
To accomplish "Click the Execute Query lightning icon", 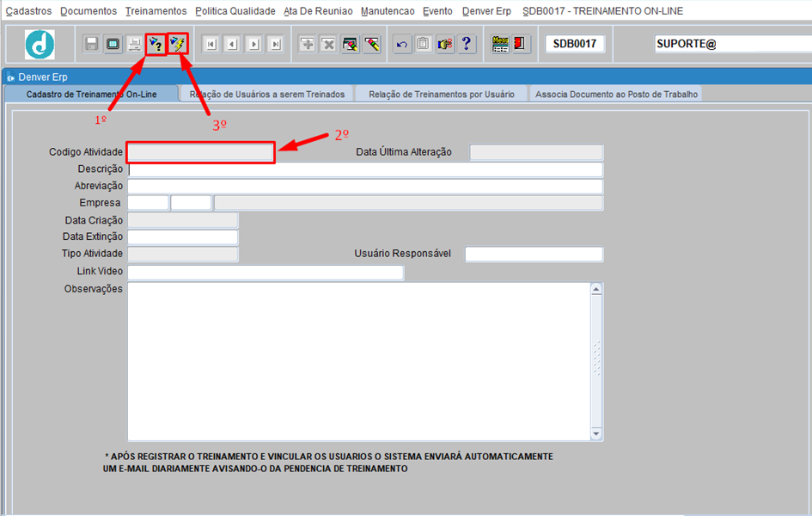I will [178, 44].
